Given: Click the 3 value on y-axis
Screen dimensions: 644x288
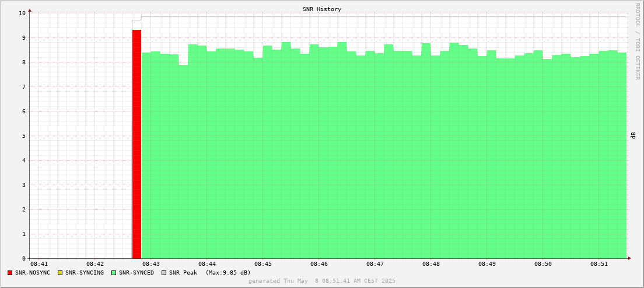Looking at the screenshot, I should click(x=24, y=185).
